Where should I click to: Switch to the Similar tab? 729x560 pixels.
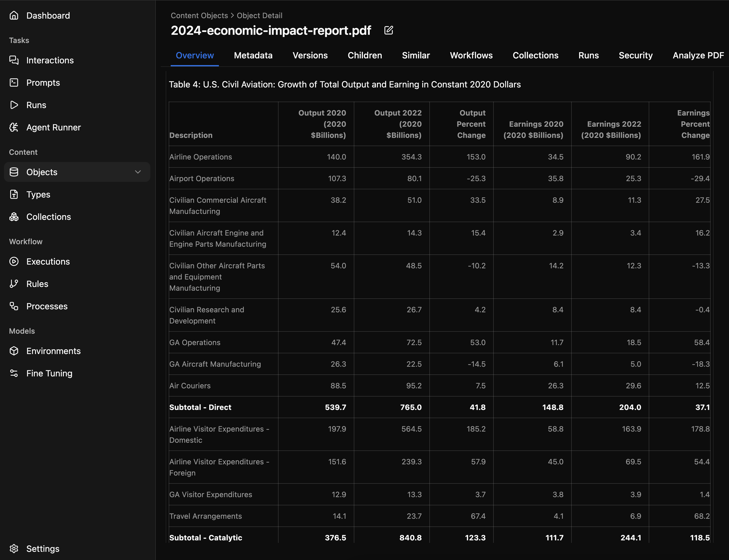pos(416,55)
